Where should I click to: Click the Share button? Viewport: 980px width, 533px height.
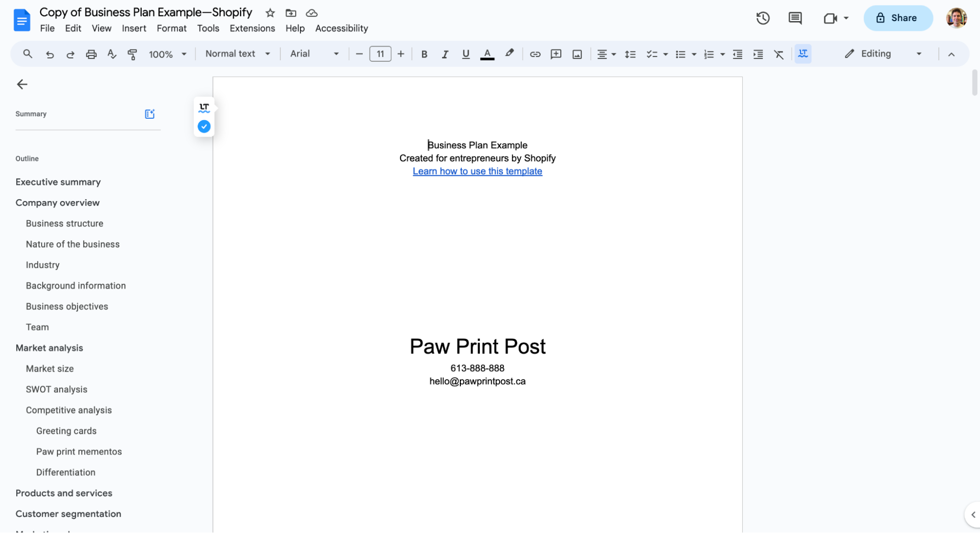(898, 18)
